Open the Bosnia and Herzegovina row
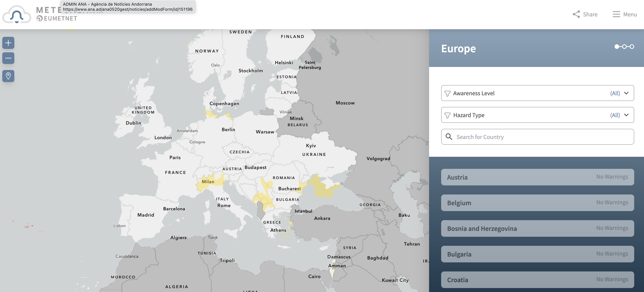The height and width of the screenshot is (292, 644). pos(537,228)
